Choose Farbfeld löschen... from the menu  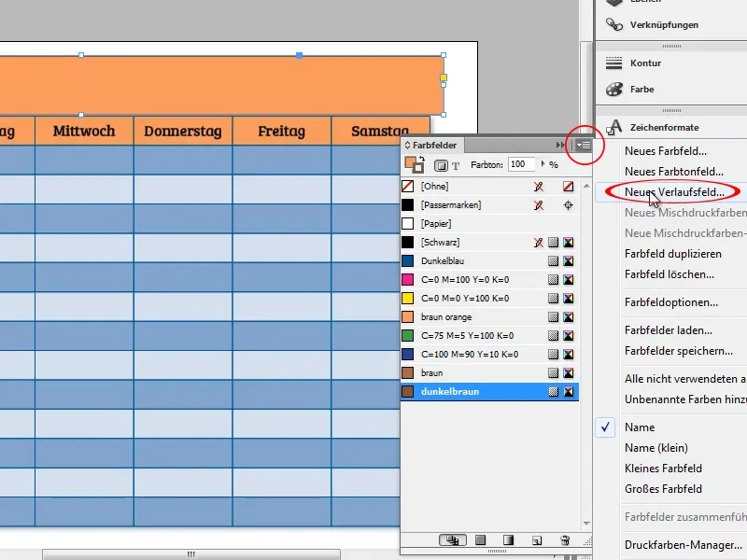coord(669,274)
